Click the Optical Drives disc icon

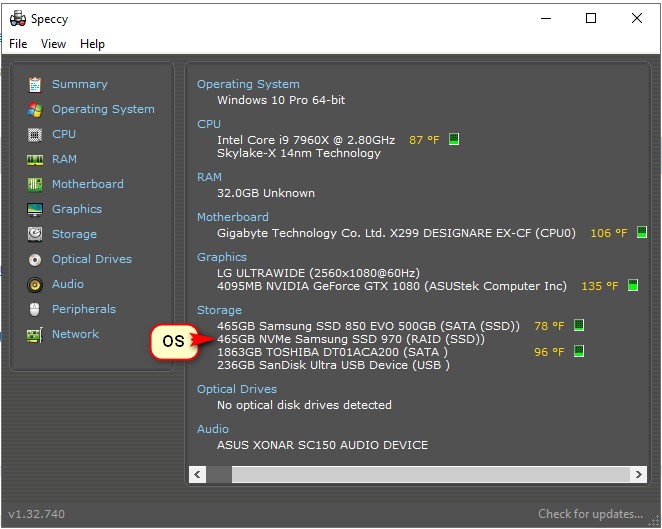pyautogui.click(x=35, y=259)
